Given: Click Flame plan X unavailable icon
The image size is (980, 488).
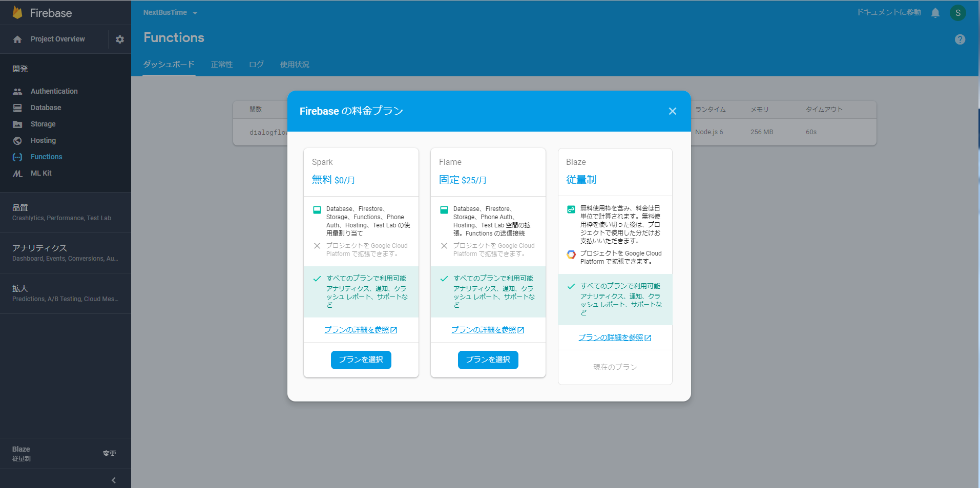Looking at the screenshot, I should (444, 246).
